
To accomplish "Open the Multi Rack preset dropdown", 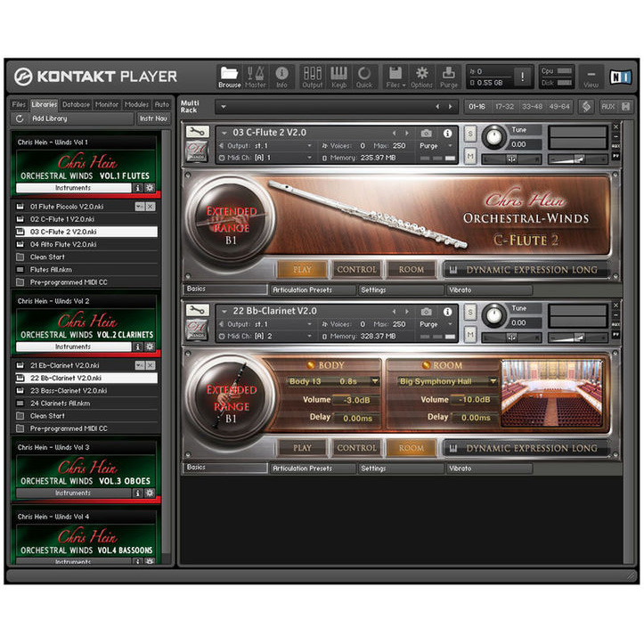I will click(224, 107).
